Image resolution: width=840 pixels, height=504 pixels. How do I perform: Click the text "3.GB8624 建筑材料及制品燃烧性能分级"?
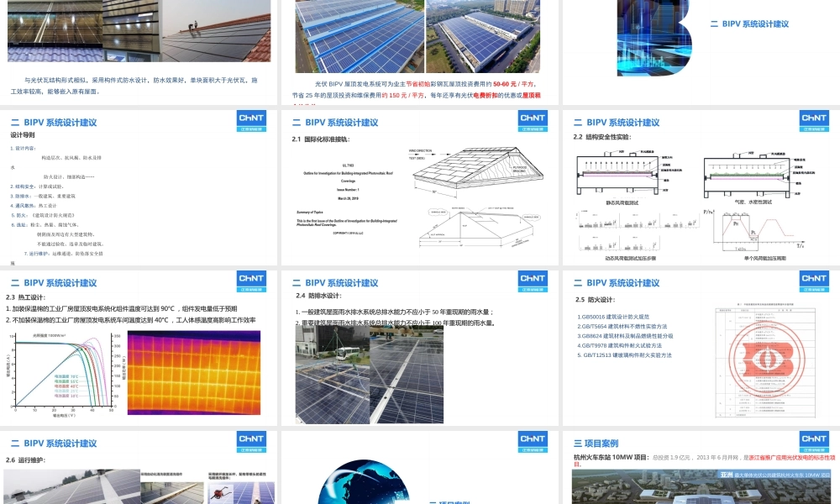pyautogui.click(x=625, y=336)
